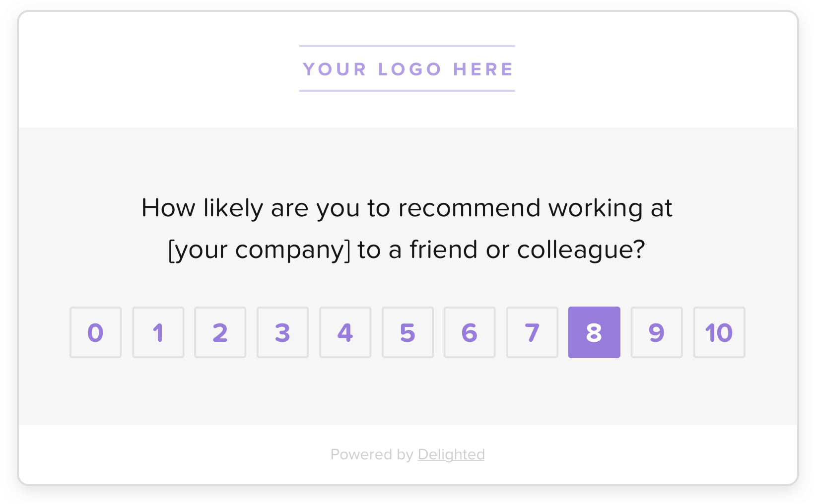Open the Delighted link in the footer
The height and width of the screenshot is (504, 816).
click(x=451, y=454)
